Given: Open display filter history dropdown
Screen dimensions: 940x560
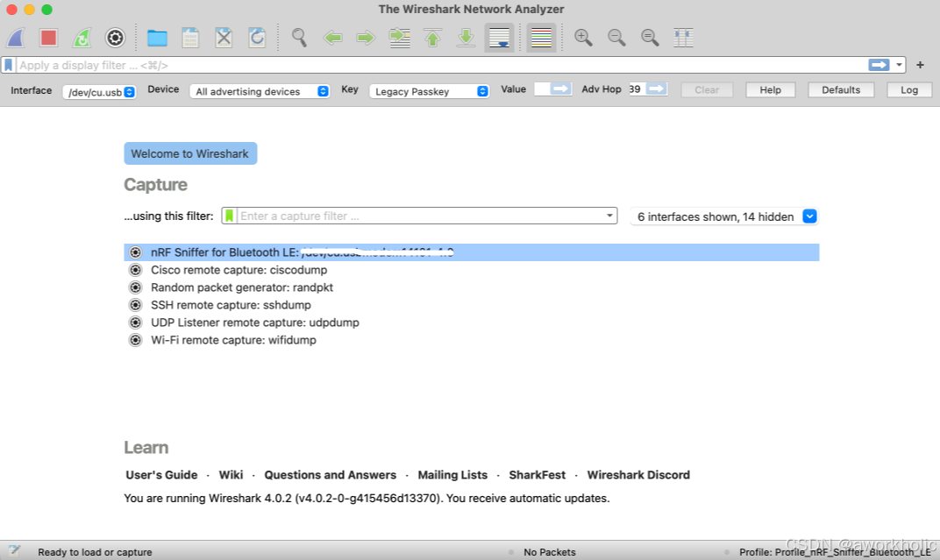Looking at the screenshot, I should (x=899, y=65).
